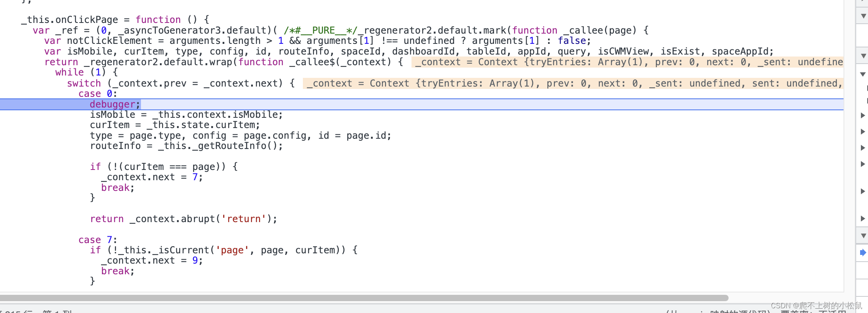
Task: Click the 'false;' value in notClickElement line
Action: tap(575, 41)
